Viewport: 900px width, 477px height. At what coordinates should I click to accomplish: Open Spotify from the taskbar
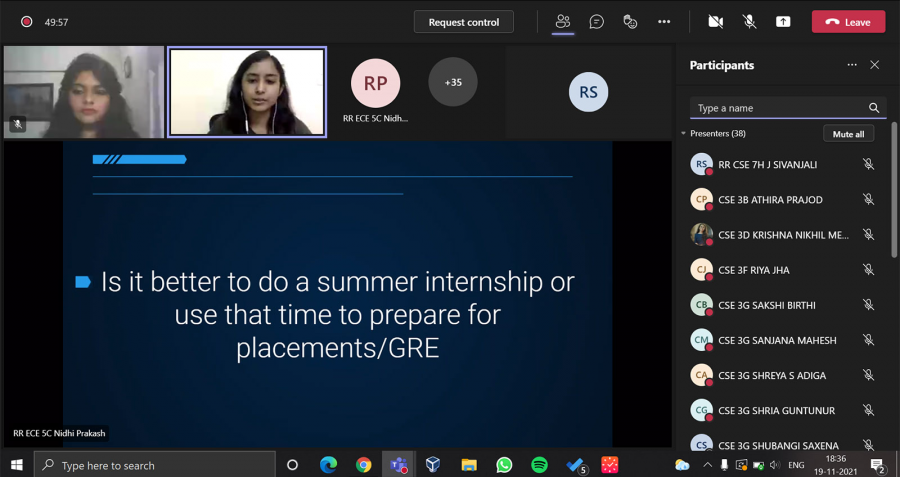click(539, 465)
